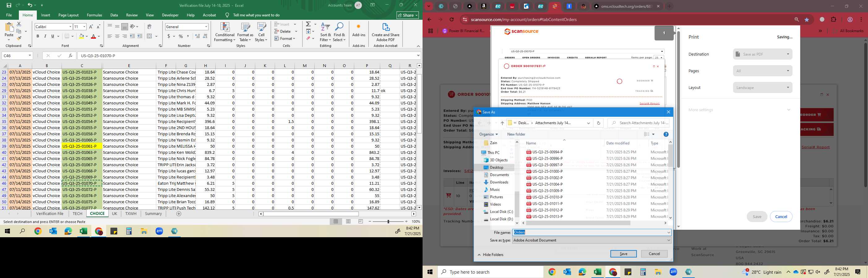This screenshot has width=868, height=278.
Task: Click Merge & Center icon
Action: (150, 36)
